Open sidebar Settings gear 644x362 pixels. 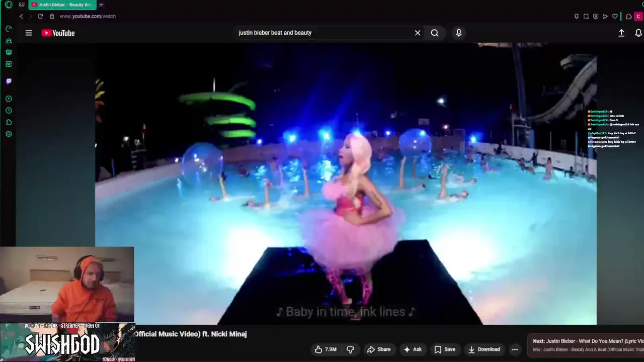pyautogui.click(x=9, y=134)
